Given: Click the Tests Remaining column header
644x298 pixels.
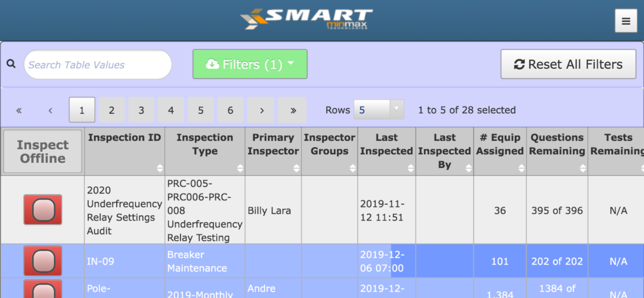Looking at the screenshot, I should (x=616, y=151).
